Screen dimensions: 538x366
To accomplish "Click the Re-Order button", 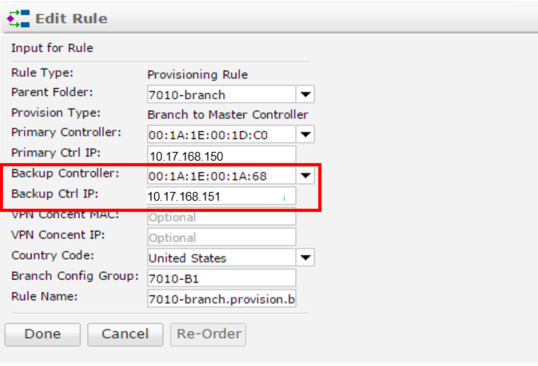I will click(208, 334).
